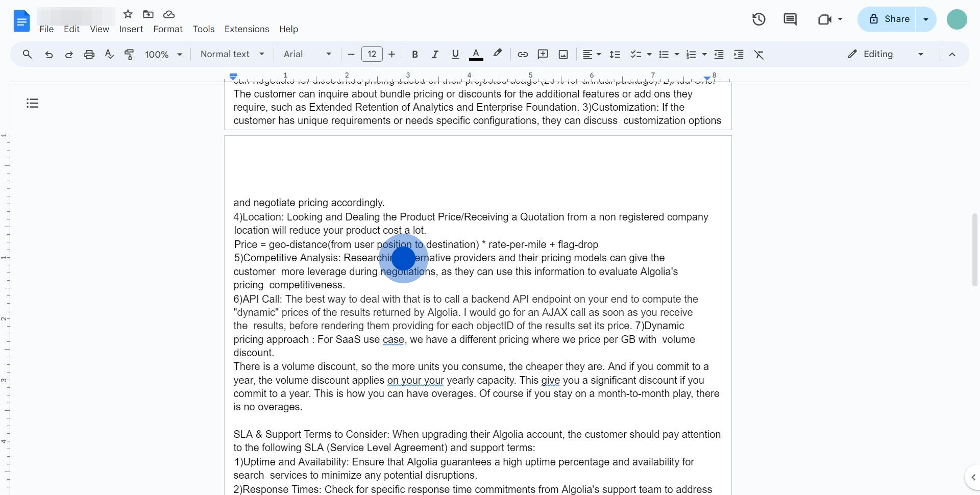This screenshot has height=495, width=980.
Task: Clear formatting on selection
Action: click(x=759, y=54)
